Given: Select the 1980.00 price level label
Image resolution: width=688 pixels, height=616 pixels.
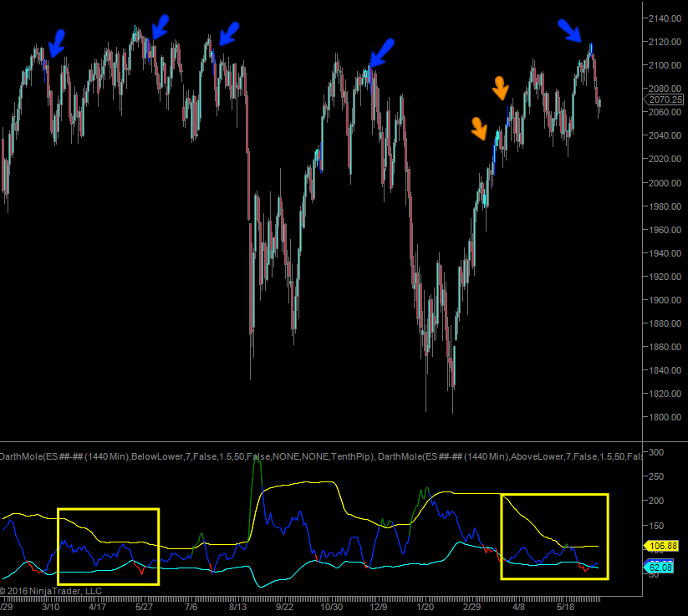Looking at the screenshot, I should [665, 206].
